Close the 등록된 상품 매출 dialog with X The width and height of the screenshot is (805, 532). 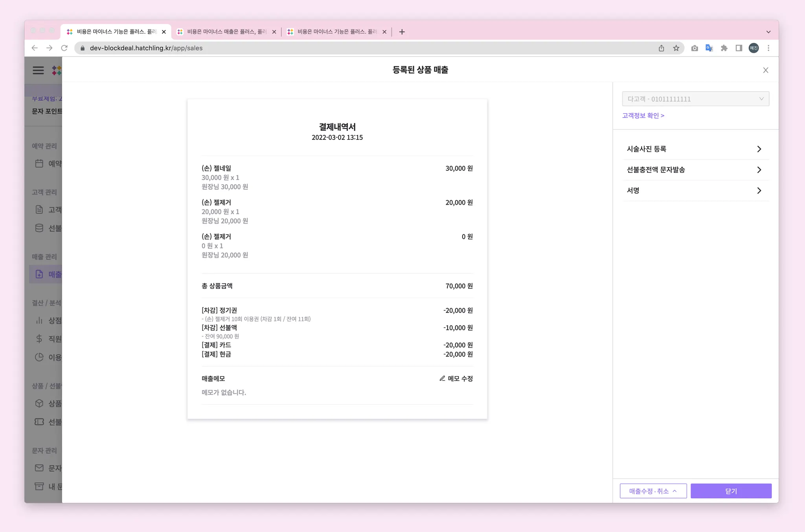(x=766, y=70)
